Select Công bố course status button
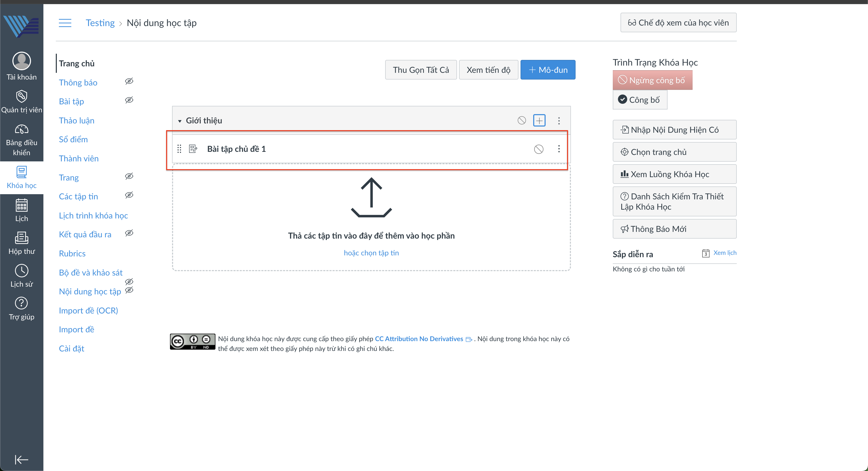The width and height of the screenshot is (868, 471). point(640,100)
